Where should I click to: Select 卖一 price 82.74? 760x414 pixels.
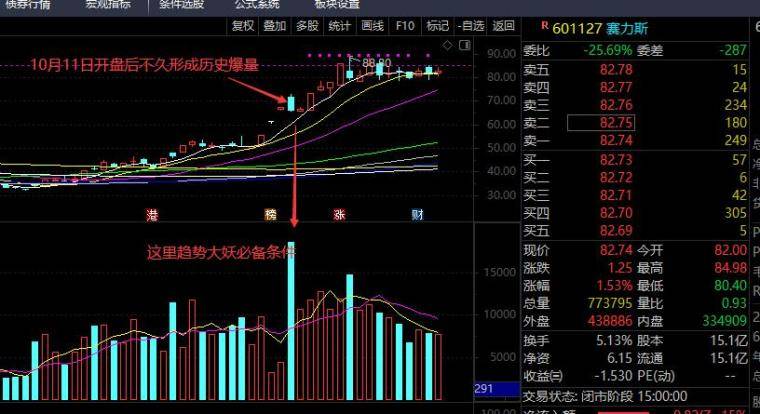616,141
